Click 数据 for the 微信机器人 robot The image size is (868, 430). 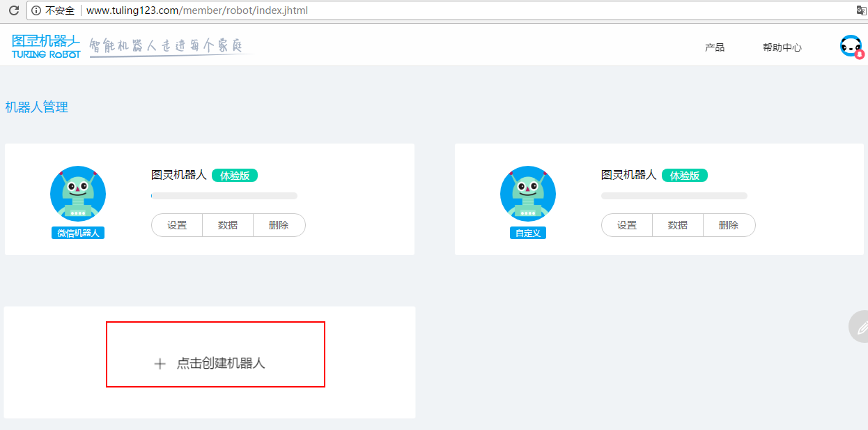pos(228,225)
